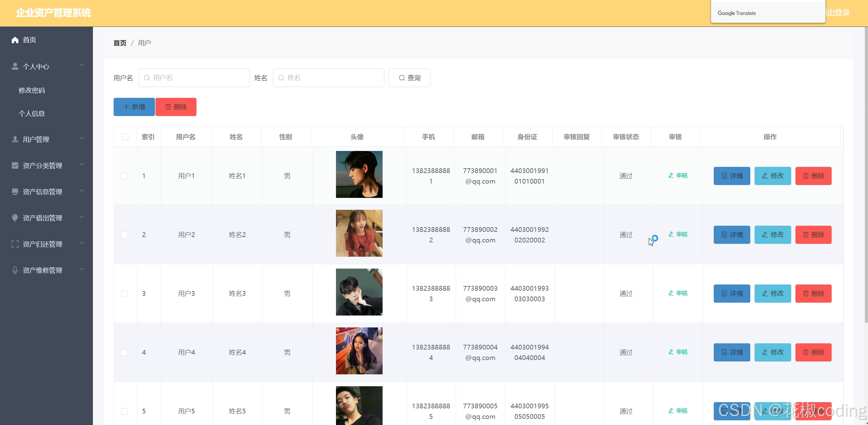Click the 审核 edit icon for 用户1
The image size is (868, 425).
coord(671,175)
